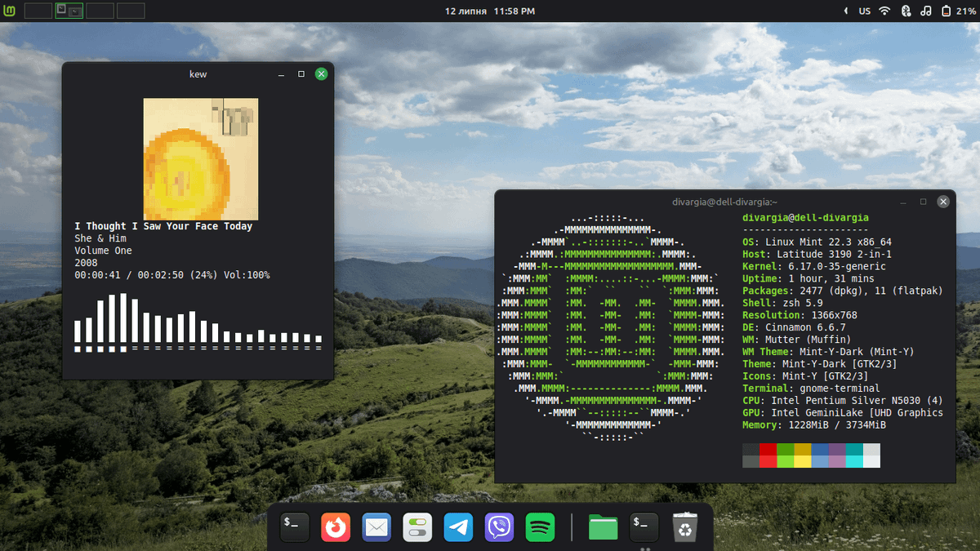Screen dimensions: 980x551
Task: Minimize the divargia terminal window
Action: [x=902, y=201]
